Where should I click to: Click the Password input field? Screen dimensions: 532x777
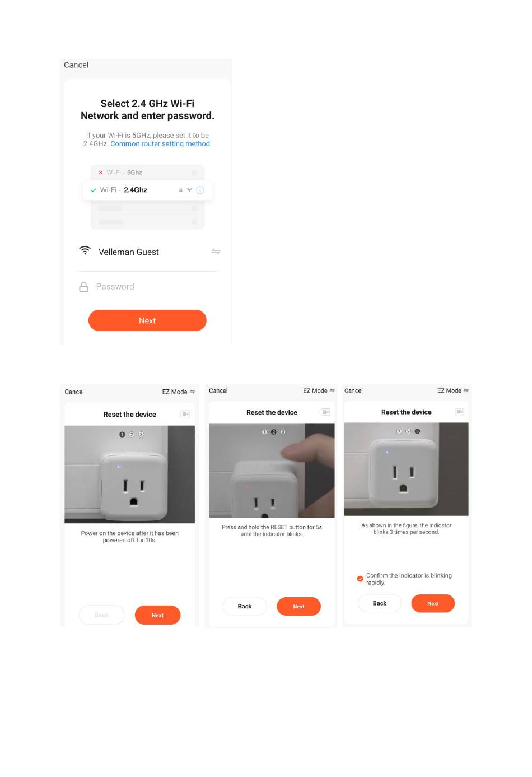(147, 287)
